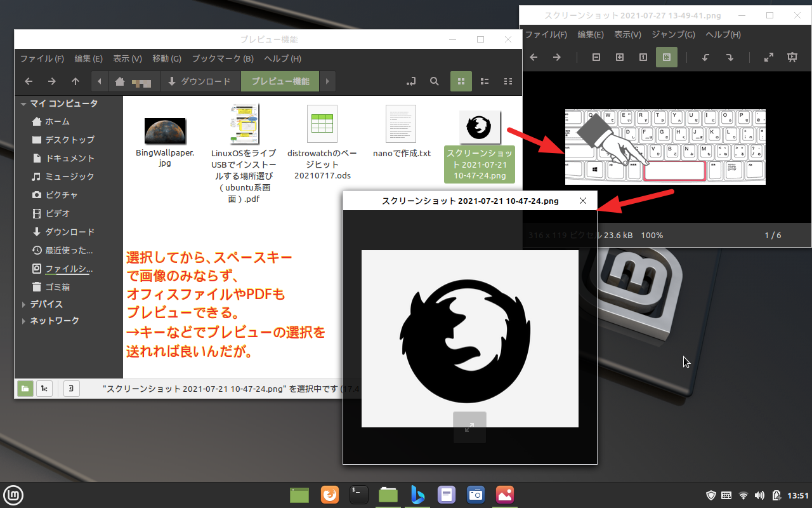Click fullscreen button in preview popup
The height and width of the screenshot is (508, 812).
(469, 427)
